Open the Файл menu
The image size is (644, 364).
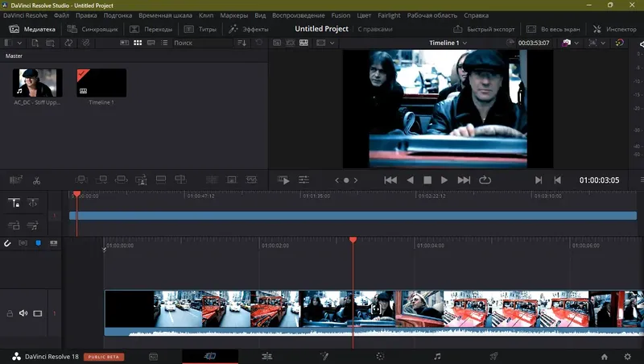tap(61, 15)
